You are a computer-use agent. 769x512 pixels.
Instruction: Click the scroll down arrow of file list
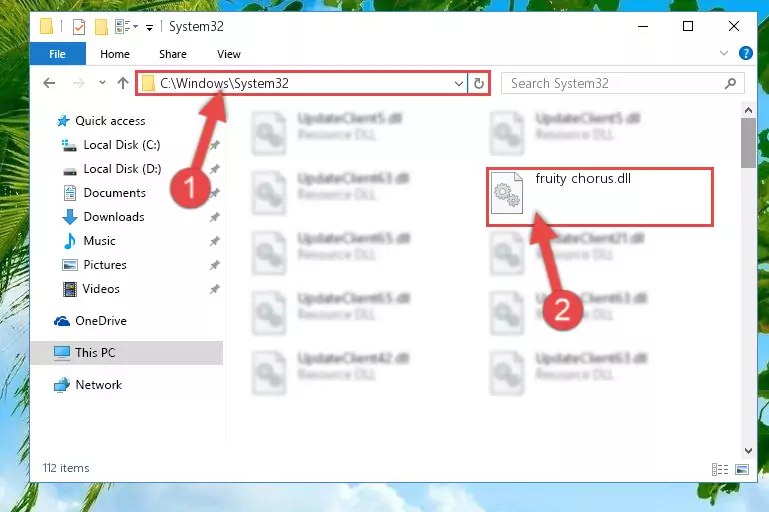748,451
